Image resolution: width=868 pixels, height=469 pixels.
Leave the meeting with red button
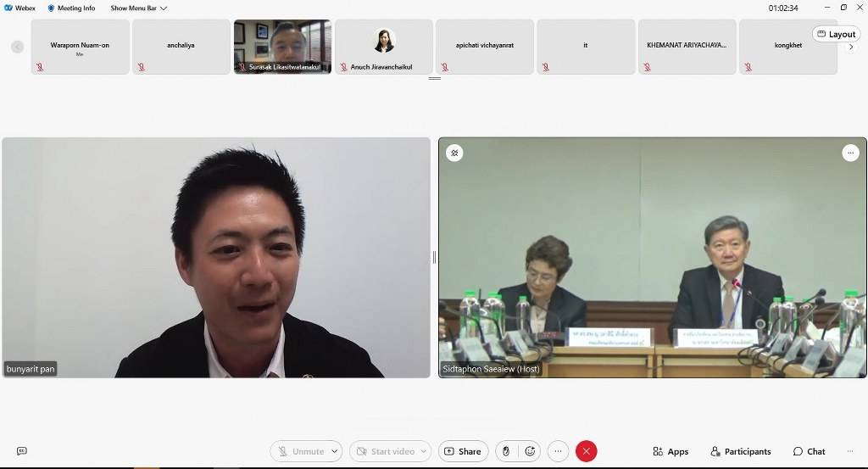587,451
